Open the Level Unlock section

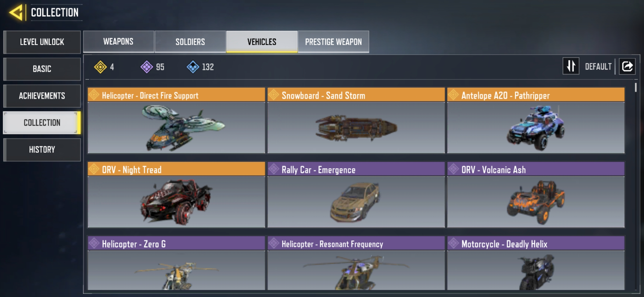(42, 42)
